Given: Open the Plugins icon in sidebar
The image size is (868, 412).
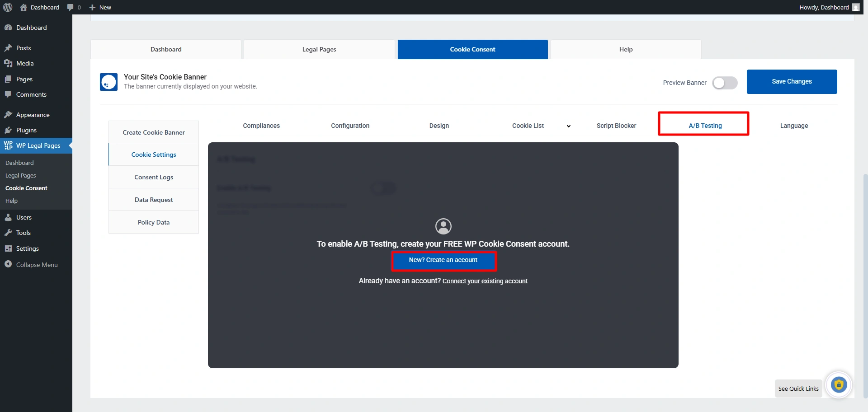Looking at the screenshot, I should tap(8, 130).
